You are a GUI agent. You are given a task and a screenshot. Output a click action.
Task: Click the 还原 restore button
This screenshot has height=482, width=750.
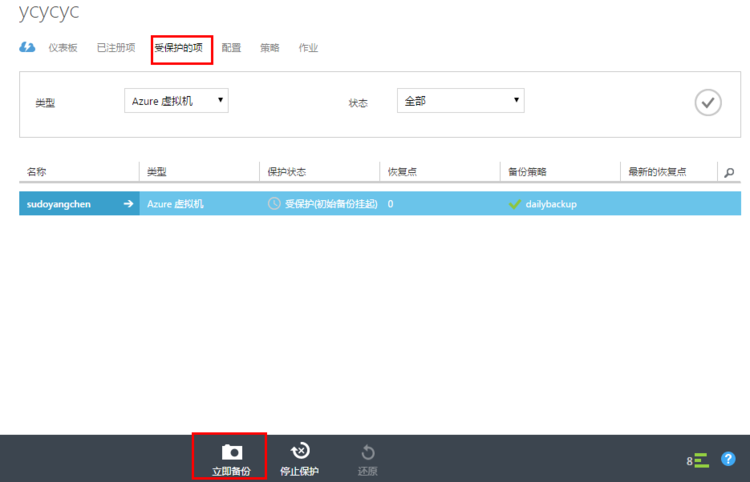(367, 460)
